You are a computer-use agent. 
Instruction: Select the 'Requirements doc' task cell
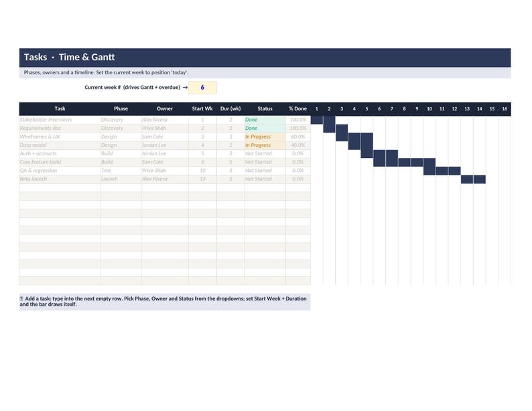click(x=60, y=129)
